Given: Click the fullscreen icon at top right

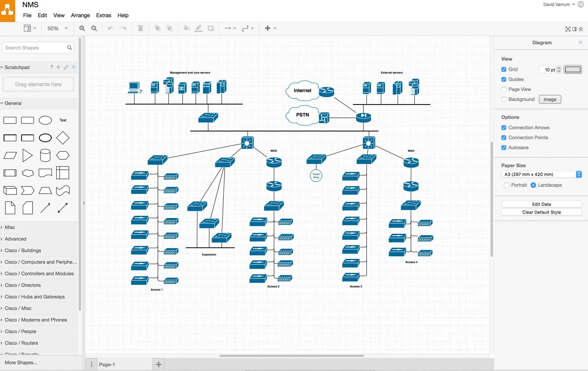Looking at the screenshot, I should (x=568, y=29).
